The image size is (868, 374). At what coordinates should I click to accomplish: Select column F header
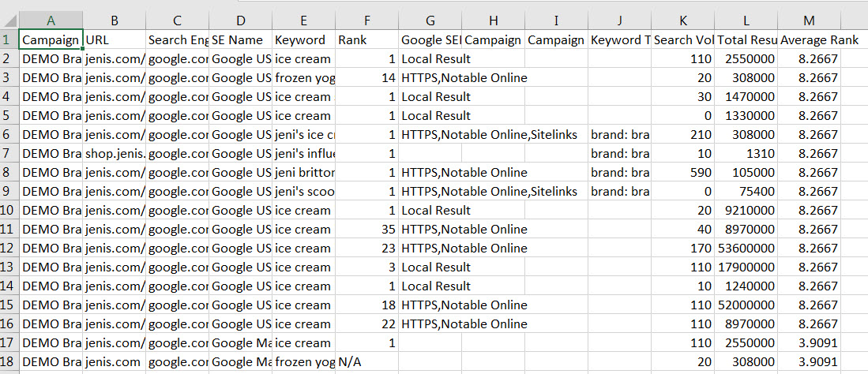click(x=367, y=21)
